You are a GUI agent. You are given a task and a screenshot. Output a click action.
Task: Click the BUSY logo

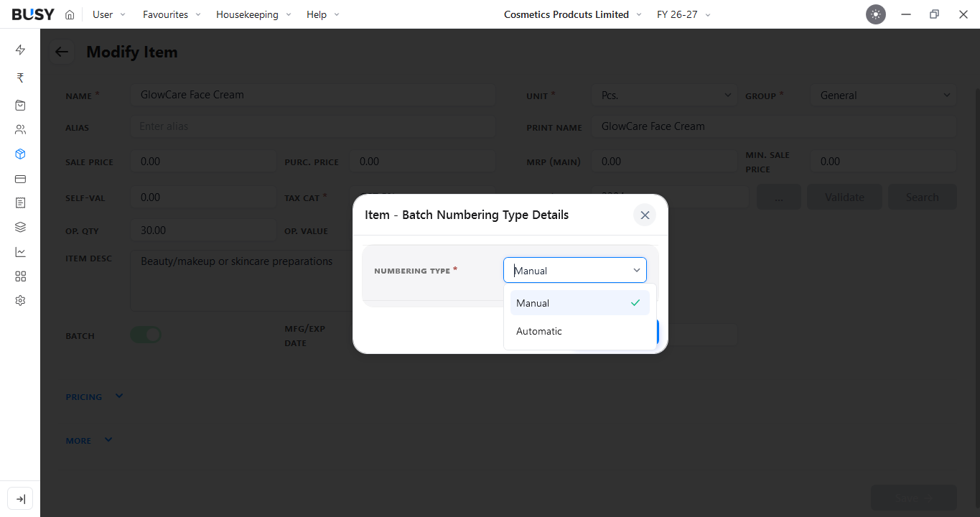click(x=33, y=14)
